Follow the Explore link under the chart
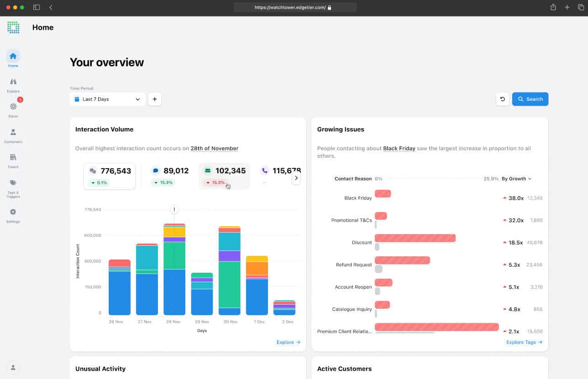 [289, 342]
